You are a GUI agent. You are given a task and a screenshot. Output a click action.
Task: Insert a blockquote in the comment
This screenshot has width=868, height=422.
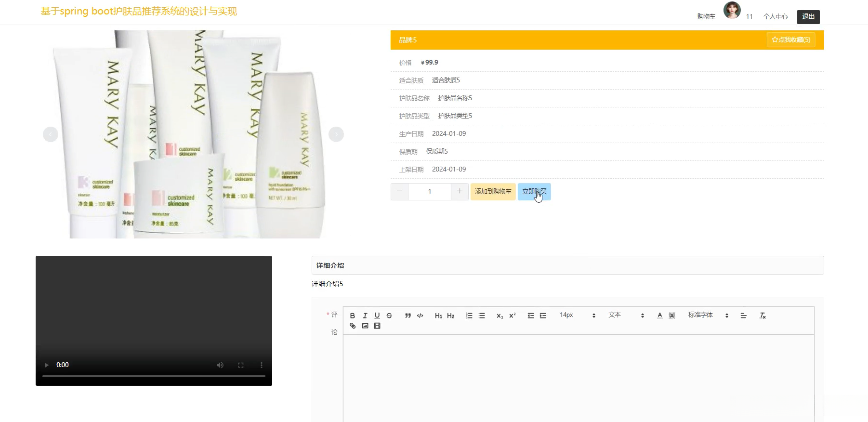point(408,316)
